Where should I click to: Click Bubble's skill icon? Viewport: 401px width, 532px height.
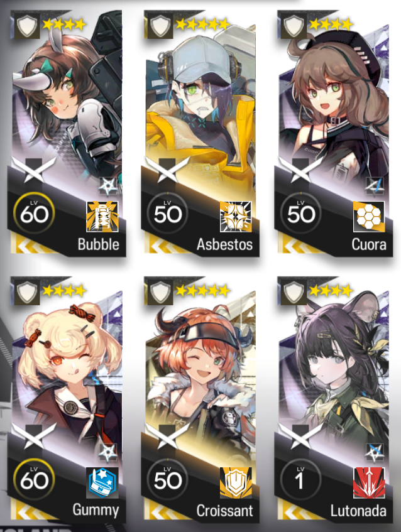[102, 217]
